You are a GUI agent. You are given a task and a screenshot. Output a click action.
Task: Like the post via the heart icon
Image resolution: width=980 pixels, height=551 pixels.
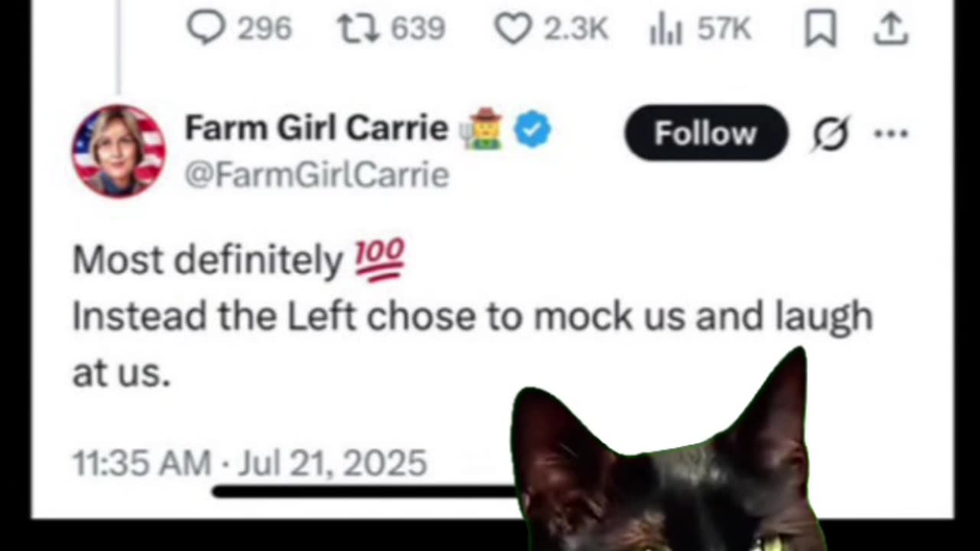[x=512, y=29]
